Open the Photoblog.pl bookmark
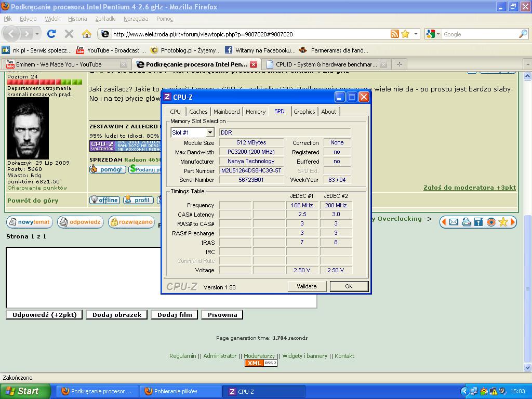The height and width of the screenshot is (399, 532). pos(185,50)
